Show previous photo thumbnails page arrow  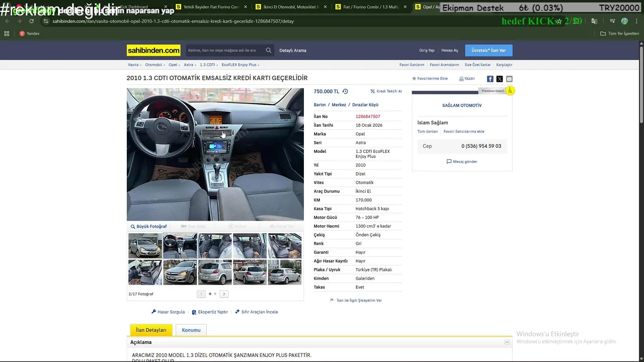point(201,294)
